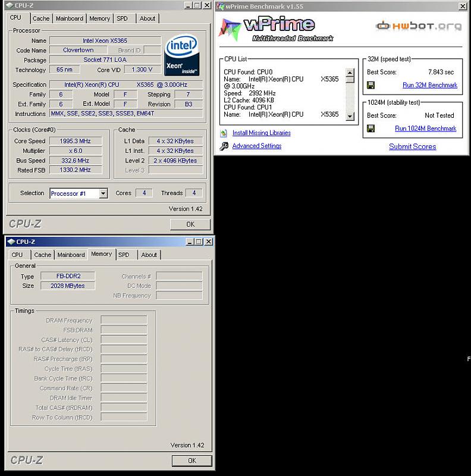This screenshot has height=476, width=471.
Task: Click the CPU List scrollbar thumb
Action: tap(350, 80)
